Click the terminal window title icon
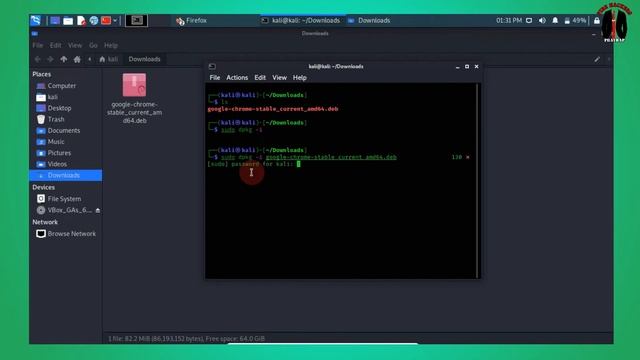The width and height of the screenshot is (640, 360). click(212, 67)
